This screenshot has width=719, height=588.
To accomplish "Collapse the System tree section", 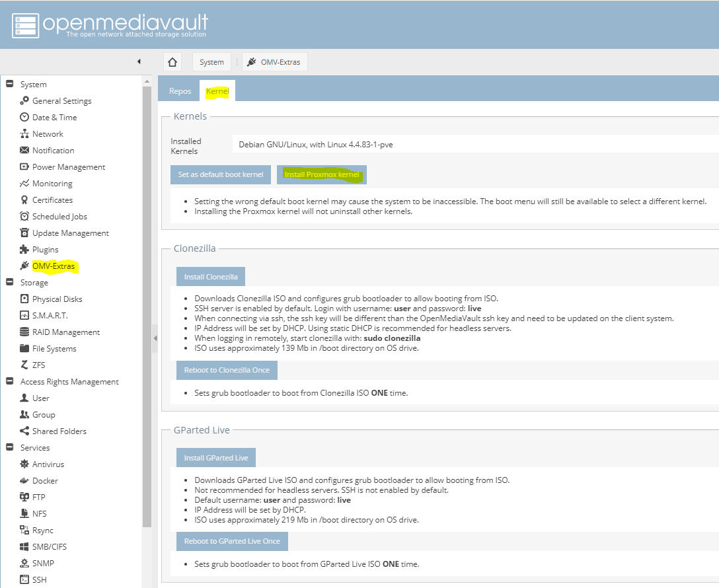I will click(x=9, y=83).
